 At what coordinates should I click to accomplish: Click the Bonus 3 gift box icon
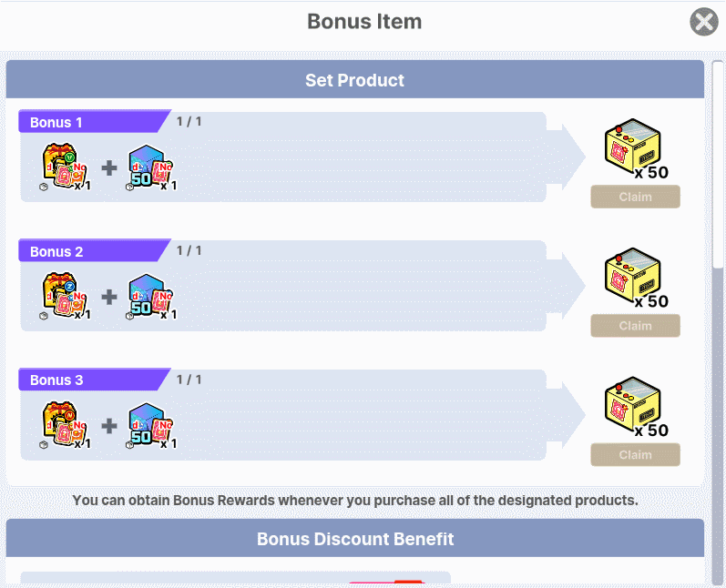pyautogui.click(x=66, y=426)
